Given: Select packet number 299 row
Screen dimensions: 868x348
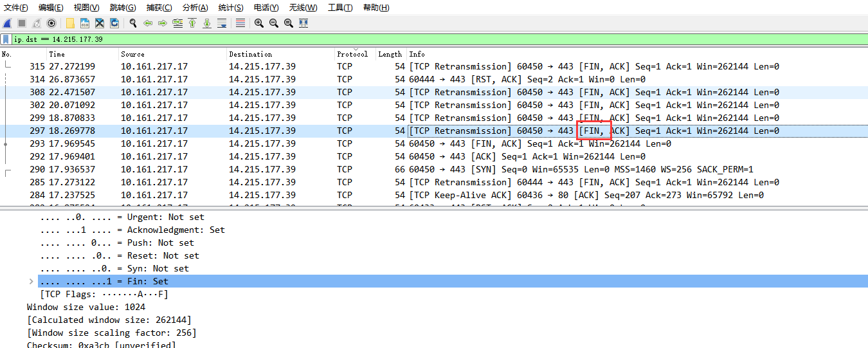Looking at the screenshot, I should [434, 118].
